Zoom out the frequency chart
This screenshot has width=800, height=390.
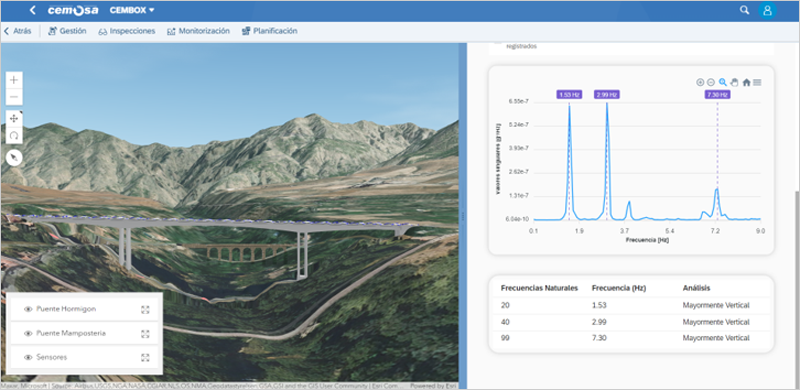pyautogui.click(x=711, y=82)
